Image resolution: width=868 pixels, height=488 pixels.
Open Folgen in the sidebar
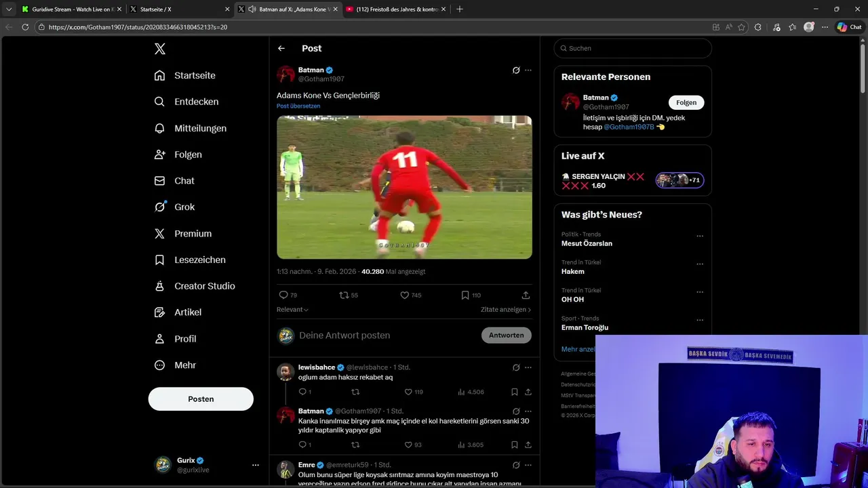coord(178,155)
